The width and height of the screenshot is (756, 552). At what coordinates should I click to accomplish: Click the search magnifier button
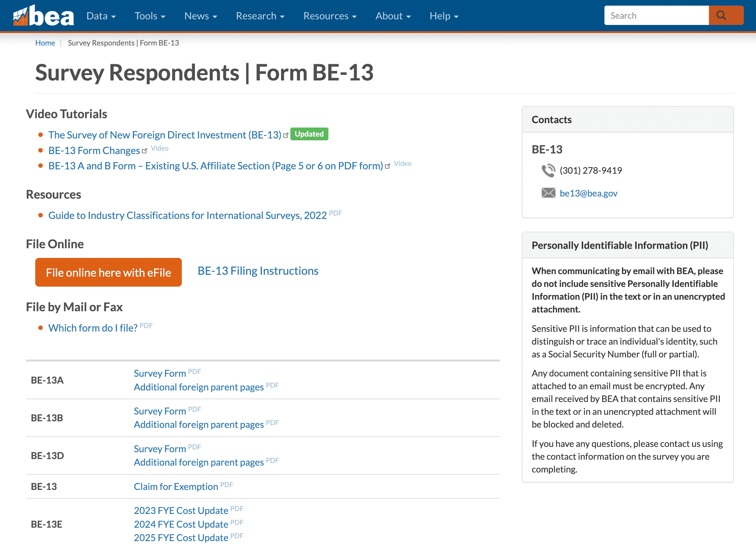(726, 15)
